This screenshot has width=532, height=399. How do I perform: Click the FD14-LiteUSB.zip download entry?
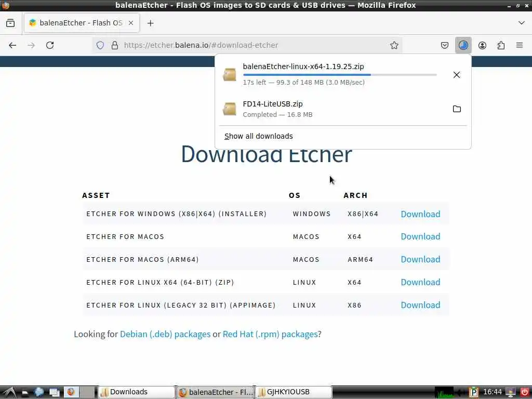343,109
